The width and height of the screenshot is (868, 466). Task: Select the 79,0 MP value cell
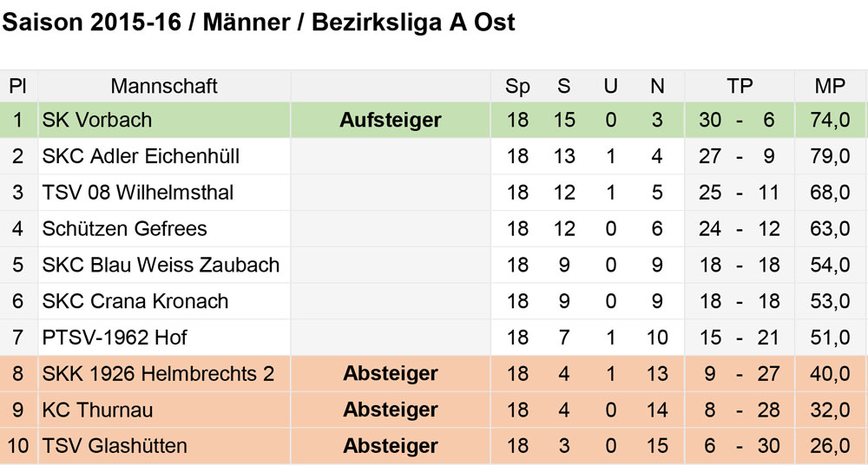pyautogui.click(x=829, y=156)
